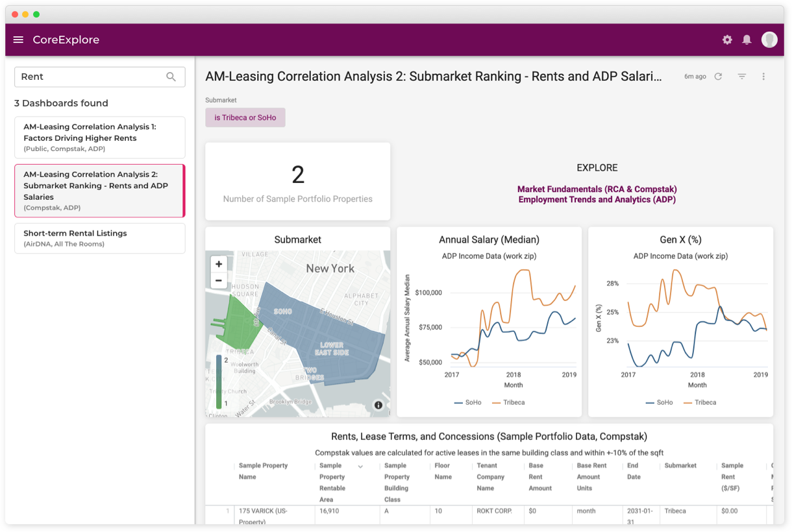The width and height of the screenshot is (792, 532).
Task: Open the notifications bell
Action: pos(747,40)
